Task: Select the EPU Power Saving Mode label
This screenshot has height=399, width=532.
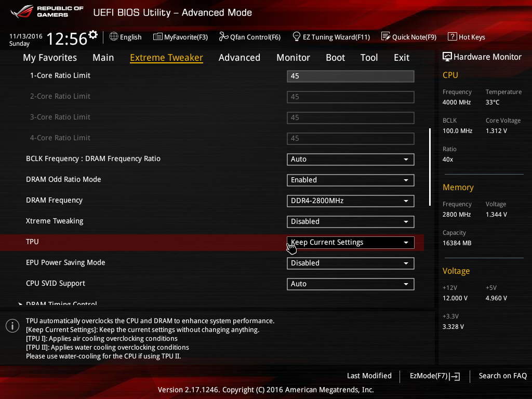Action: [65, 262]
